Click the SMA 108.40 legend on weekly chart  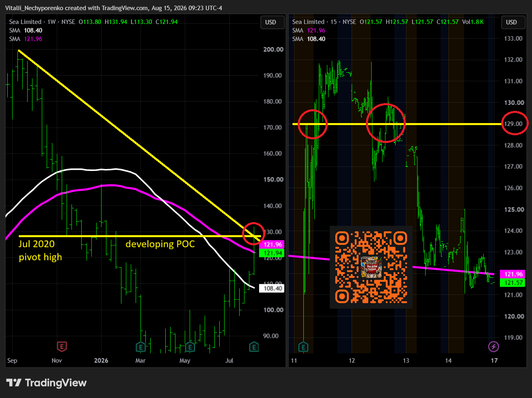click(x=25, y=30)
